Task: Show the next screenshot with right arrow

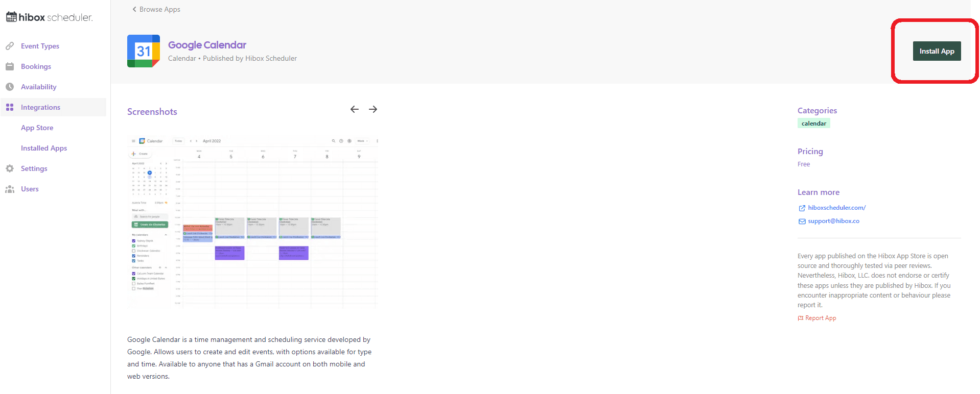Action: coord(373,109)
